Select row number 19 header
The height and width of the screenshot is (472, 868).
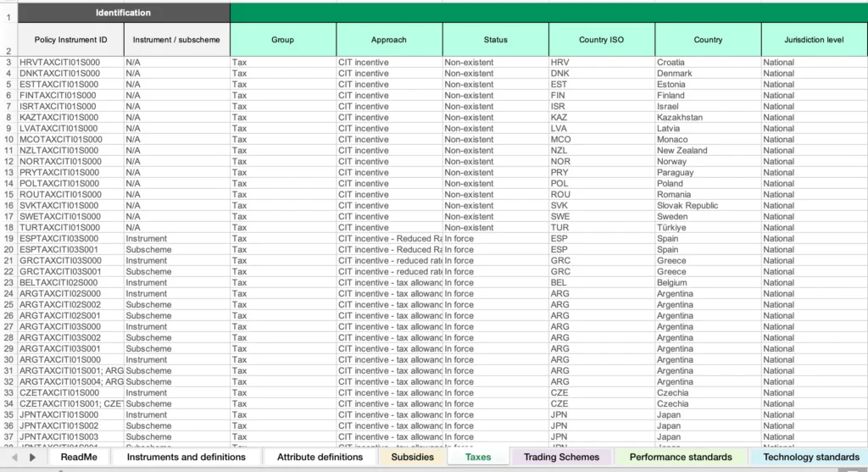coord(8,238)
